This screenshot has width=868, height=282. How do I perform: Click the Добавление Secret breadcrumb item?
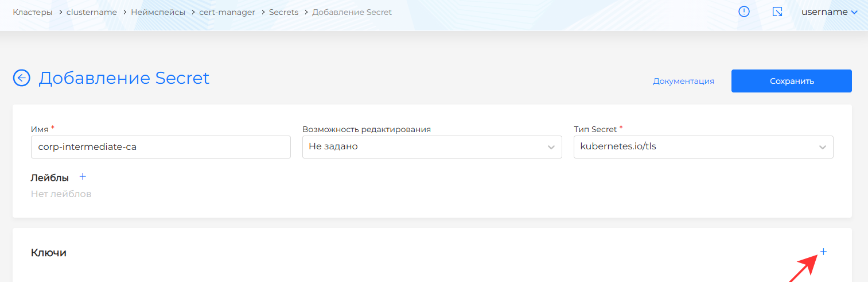coord(352,12)
